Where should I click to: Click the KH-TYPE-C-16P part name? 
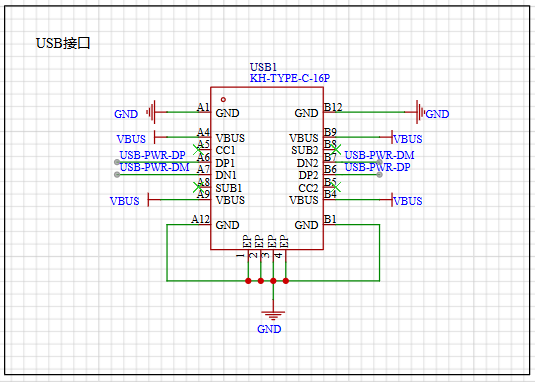[x=290, y=78]
